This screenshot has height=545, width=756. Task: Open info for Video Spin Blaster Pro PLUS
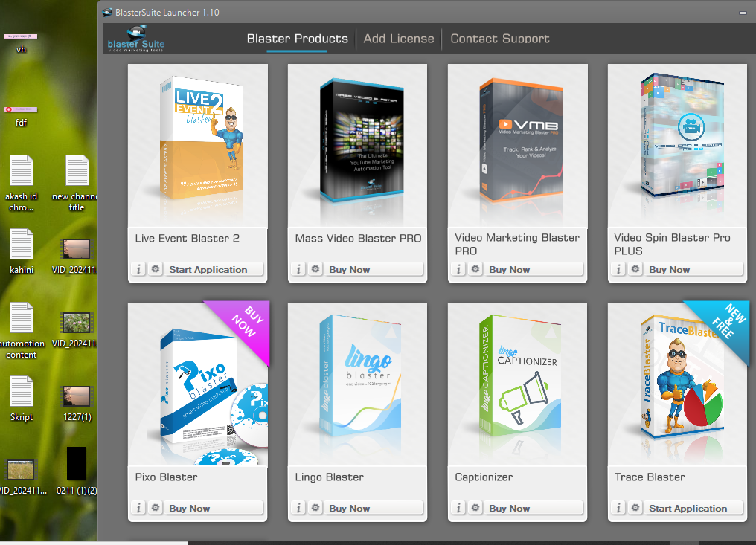click(618, 269)
